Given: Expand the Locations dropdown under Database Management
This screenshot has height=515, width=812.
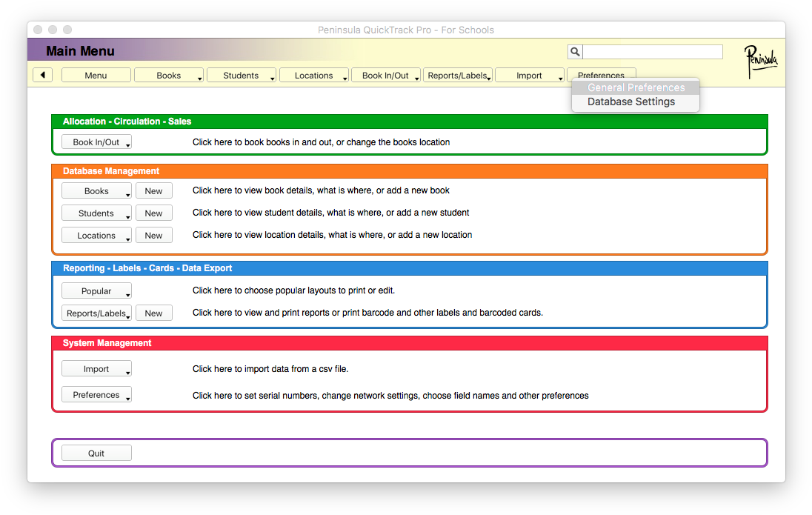Looking at the screenshot, I should (96, 236).
